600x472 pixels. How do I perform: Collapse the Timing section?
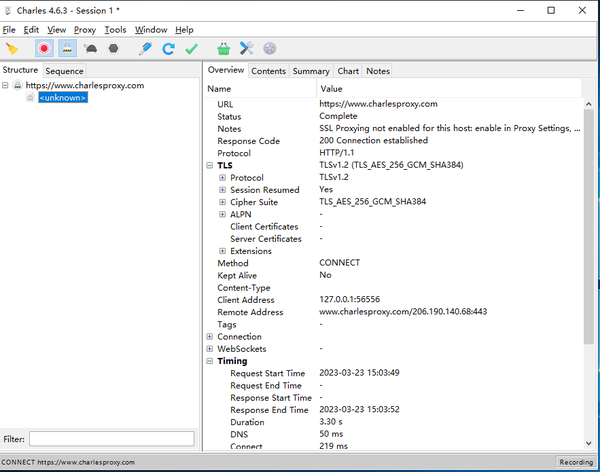coord(210,361)
